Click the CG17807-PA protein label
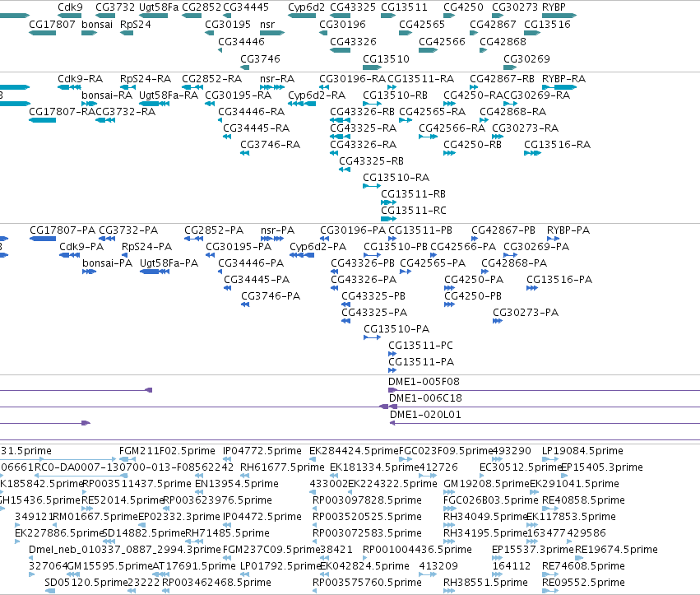Screen dimensions: 700x595 (63, 230)
